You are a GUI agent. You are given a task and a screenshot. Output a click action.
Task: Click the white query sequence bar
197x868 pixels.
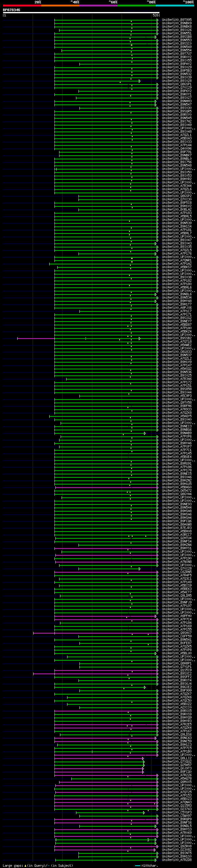pos(81,13)
